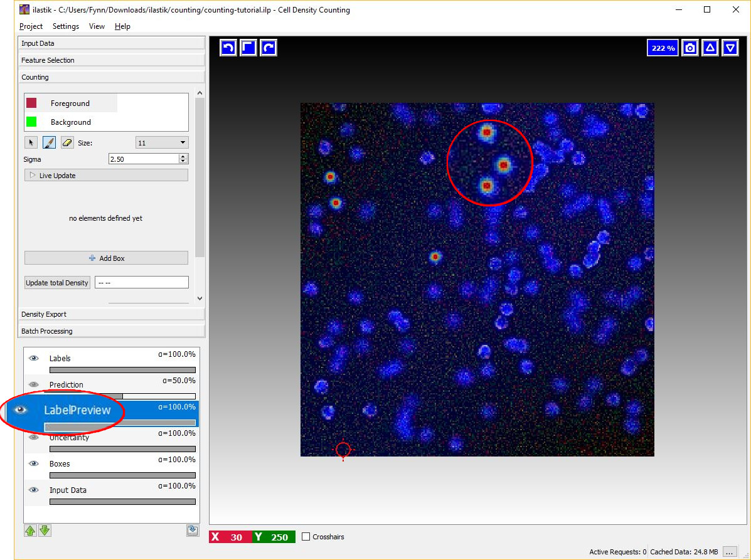Toggle visibility of the Input Data layer
Viewport: 751px width, 560px height.
click(x=33, y=490)
